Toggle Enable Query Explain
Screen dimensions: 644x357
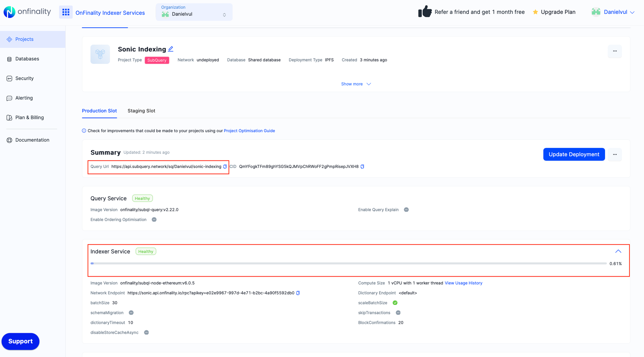(406, 209)
